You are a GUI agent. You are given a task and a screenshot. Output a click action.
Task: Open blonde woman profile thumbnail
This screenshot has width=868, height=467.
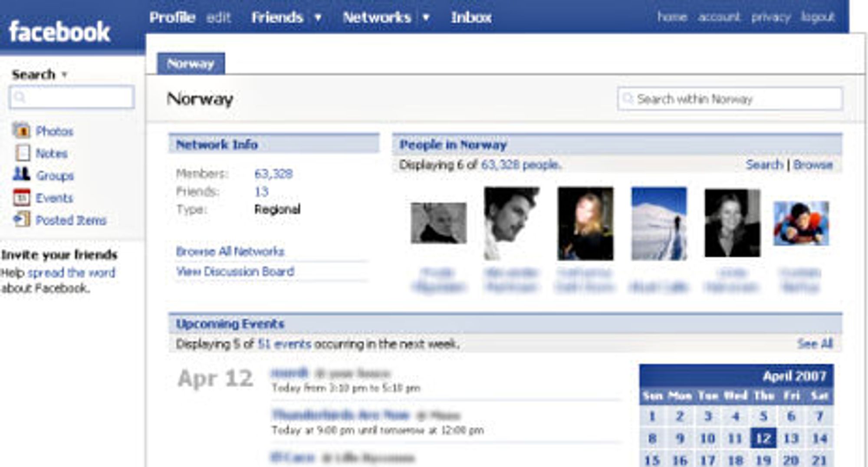click(x=585, y=224)
